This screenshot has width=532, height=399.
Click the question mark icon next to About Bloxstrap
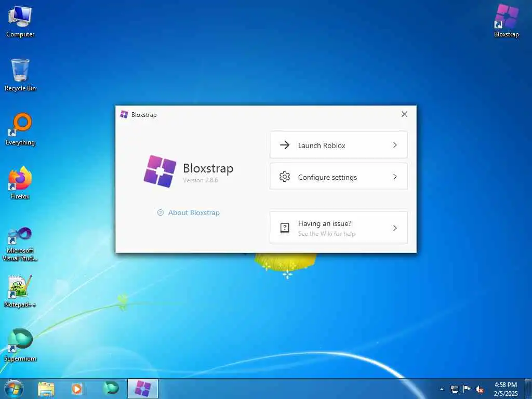point(161,212)
